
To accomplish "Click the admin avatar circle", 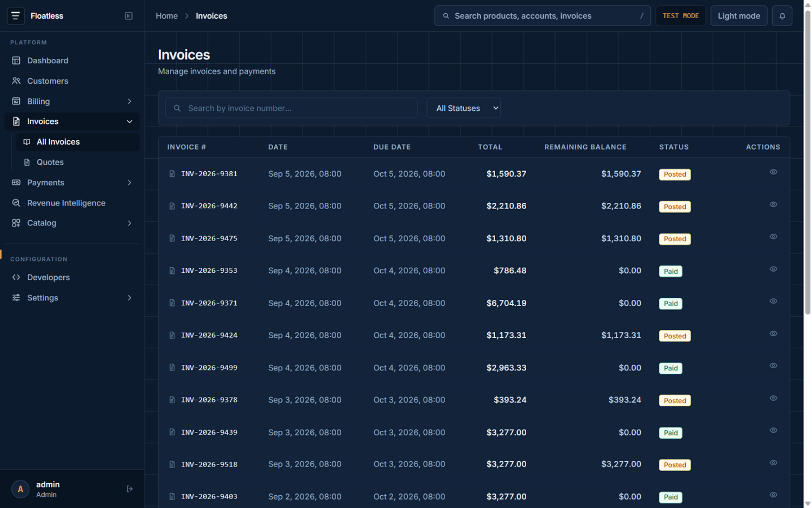I will (x=20, y=489).
